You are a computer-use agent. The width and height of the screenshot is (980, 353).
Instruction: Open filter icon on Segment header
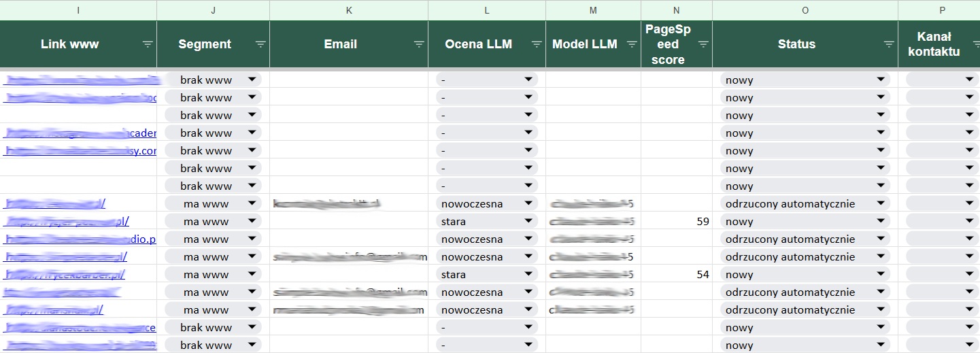tap(260, 44)
